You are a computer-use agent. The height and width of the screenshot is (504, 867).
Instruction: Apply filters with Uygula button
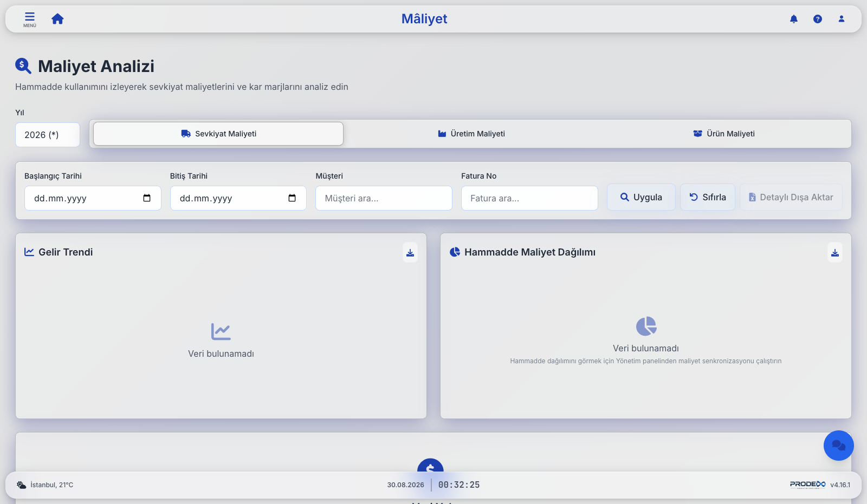point(641,197)
